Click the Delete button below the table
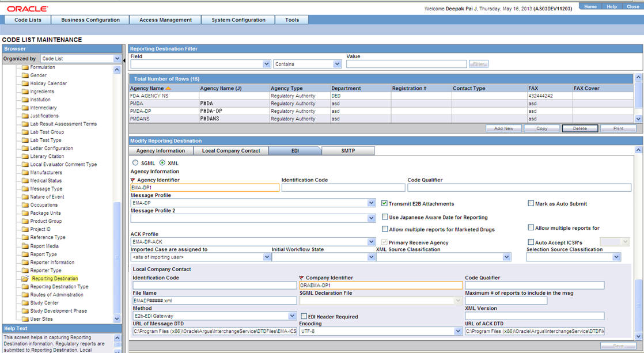Screen dimensions: 644x353 click(x=580, y=128)
